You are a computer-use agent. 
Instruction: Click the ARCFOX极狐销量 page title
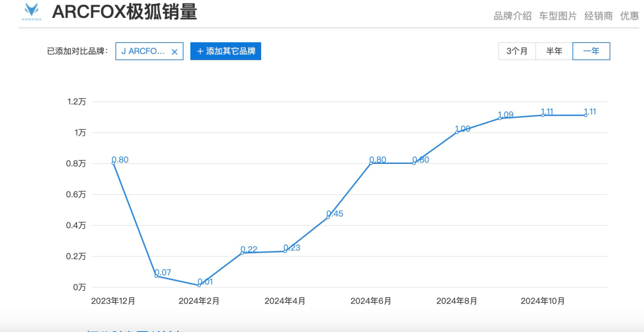(125, 12)
